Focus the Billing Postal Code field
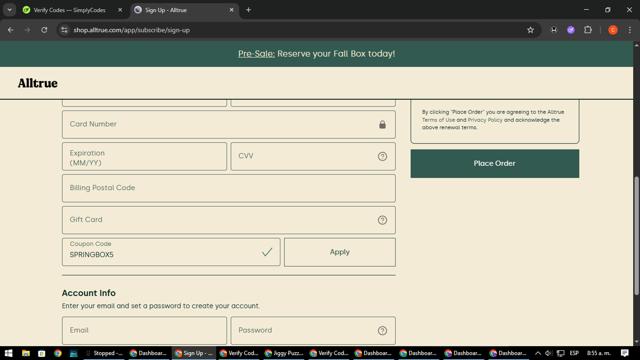Viewport: 640px width, 360px height. coord(229,188)
